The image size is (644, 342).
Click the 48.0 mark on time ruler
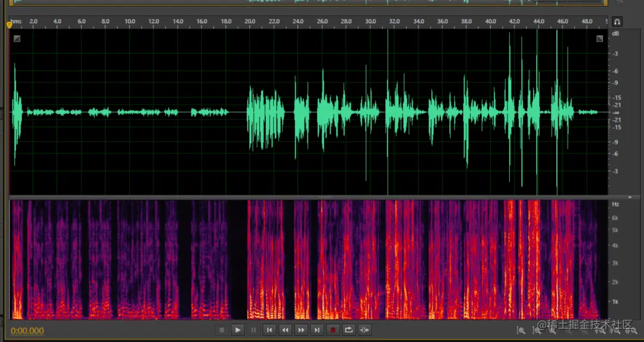[x=587, y=21]
